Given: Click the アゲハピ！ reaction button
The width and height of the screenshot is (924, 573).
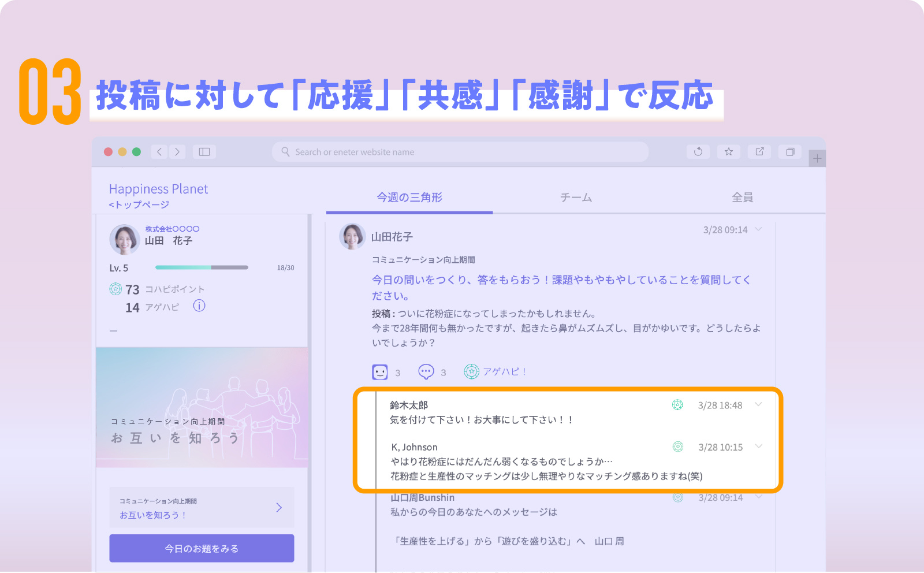Looking at the screenshot, I should click(x=495, y=372).
